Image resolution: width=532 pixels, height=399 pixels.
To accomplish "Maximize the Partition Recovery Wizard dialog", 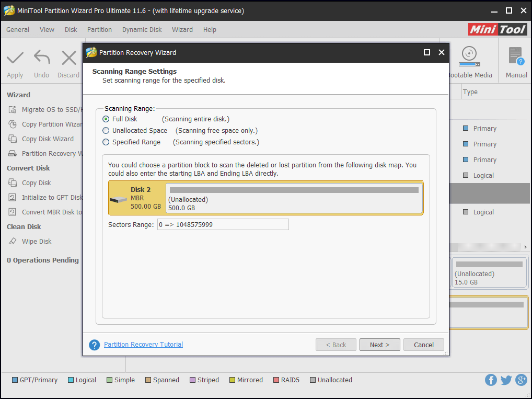I will (427, 52).
